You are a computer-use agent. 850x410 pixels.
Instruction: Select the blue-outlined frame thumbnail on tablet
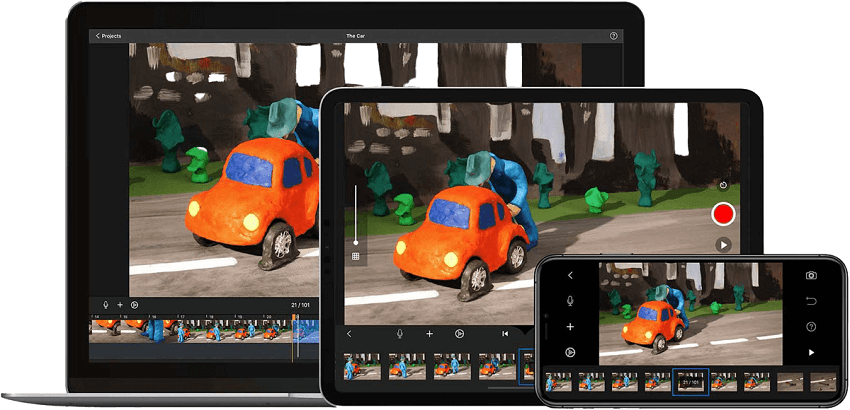(526, 366)
